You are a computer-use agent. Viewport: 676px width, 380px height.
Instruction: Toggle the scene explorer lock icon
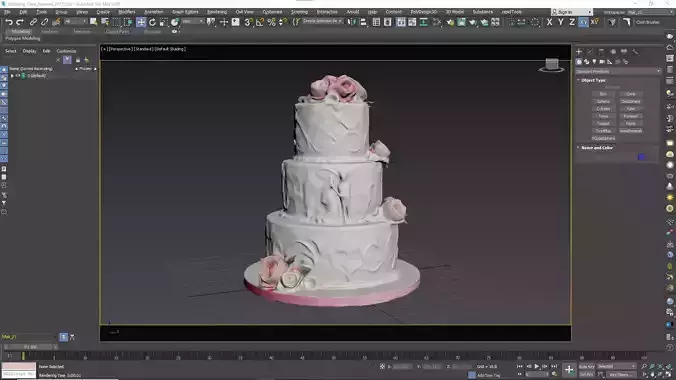78,60
